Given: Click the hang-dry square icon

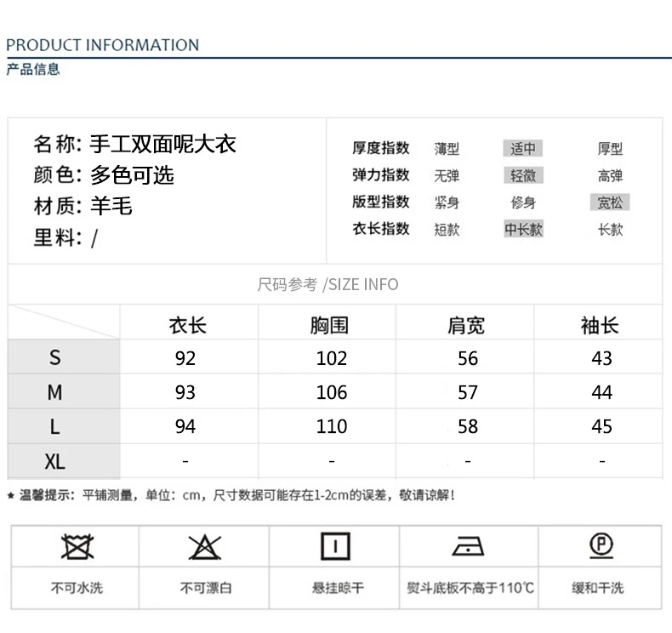Looking at the screenshot, I should [335, 546].
